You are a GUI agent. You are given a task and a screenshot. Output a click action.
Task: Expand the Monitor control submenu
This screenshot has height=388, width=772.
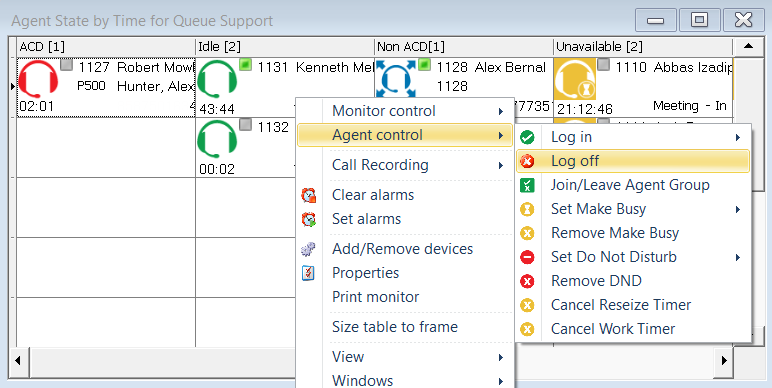point(405,111)
